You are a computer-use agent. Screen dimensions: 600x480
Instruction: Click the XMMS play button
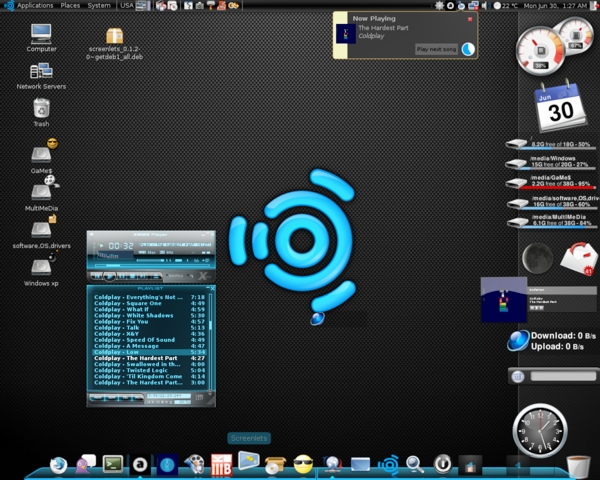(x=110, y=276)
